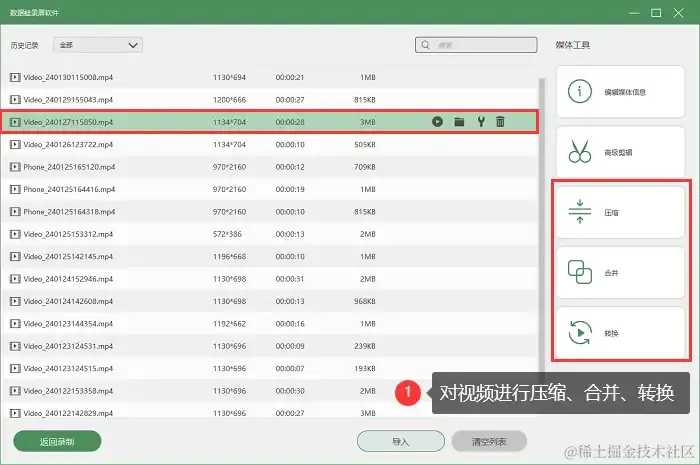
Task: Click duration 00:00:31 in the list
Action: pyautogui.click(x=290, y=279)
